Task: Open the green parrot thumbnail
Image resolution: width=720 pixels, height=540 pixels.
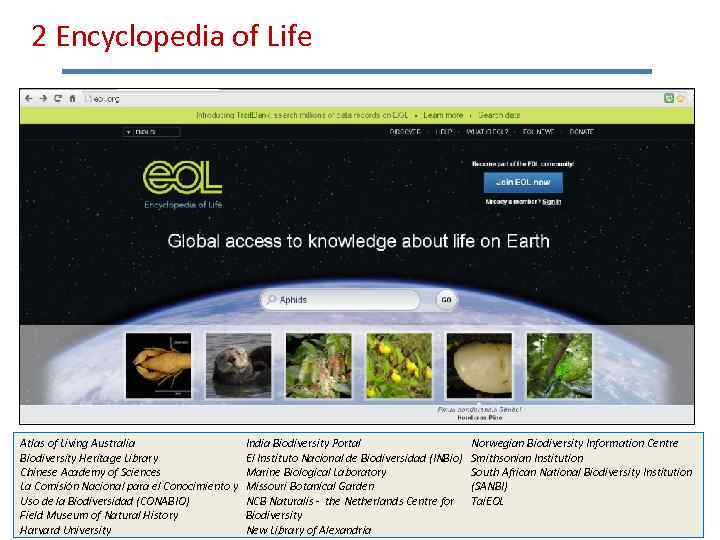Action: coord(559,366)
